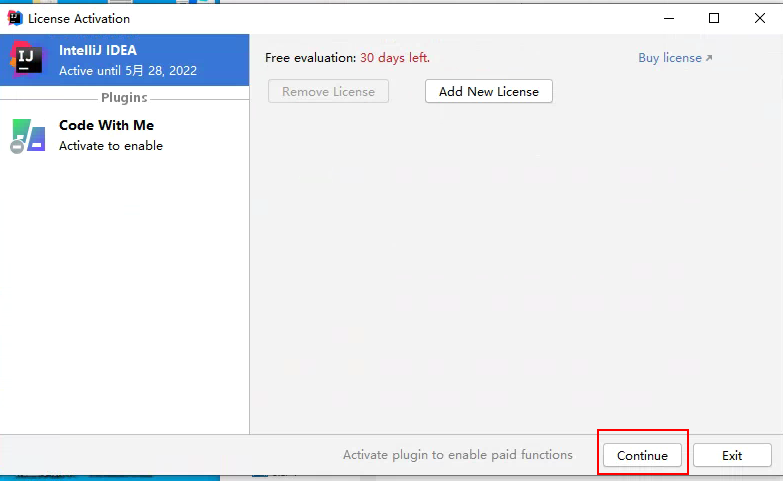The width and height of the screenshot is (783, 481).
Task: Click the 'Activate to enable' status text
Action: tap(110, 146)
